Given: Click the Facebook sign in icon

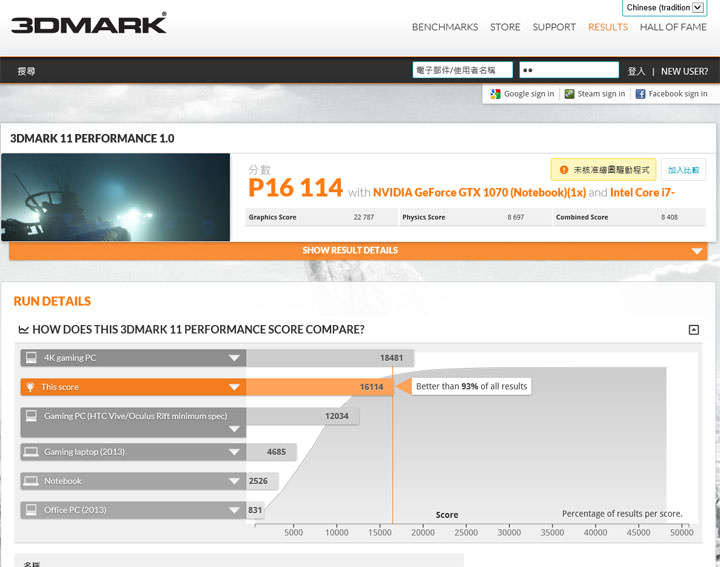Looking at the screenshot, I should [x=640, y=94].
